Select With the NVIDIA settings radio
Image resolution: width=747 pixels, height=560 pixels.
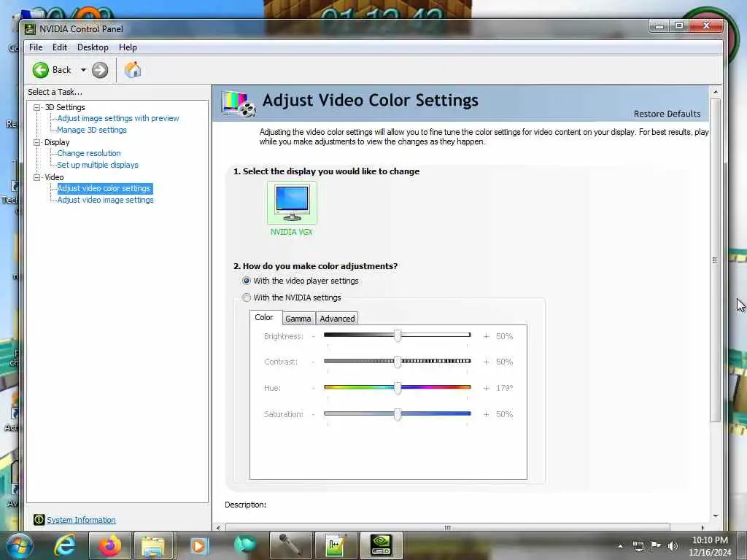pyautogui.click(x=247, y=297)
